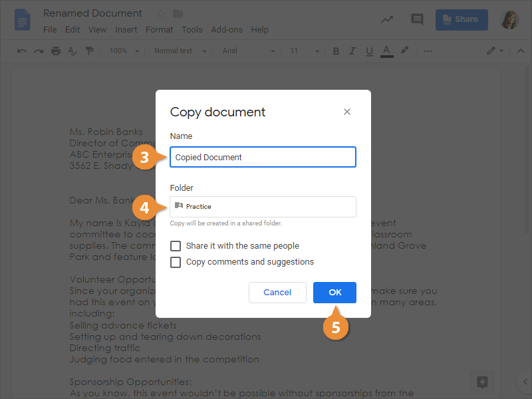Run spelling and grammar check
This screenshot has height=399, width=532.
[x=72, y=51]
